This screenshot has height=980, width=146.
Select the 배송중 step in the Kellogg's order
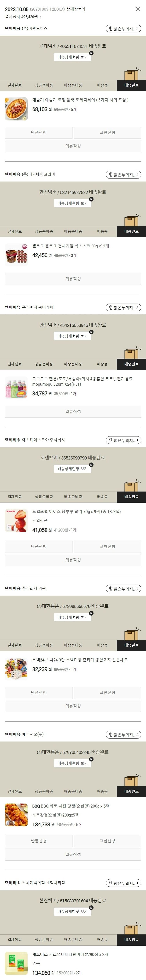102,231
